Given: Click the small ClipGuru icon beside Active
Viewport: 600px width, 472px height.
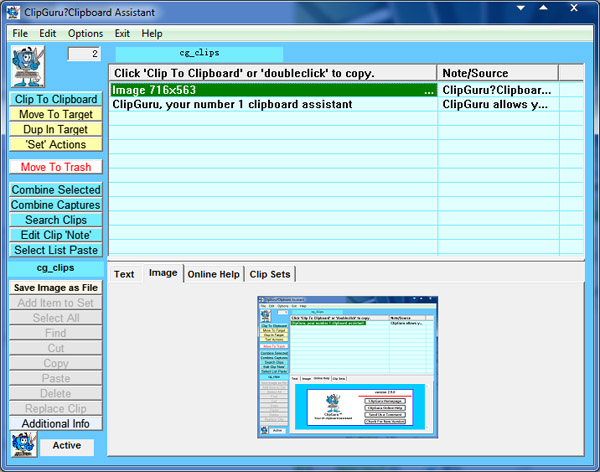Looking at the screenshot, I should 22,445.
